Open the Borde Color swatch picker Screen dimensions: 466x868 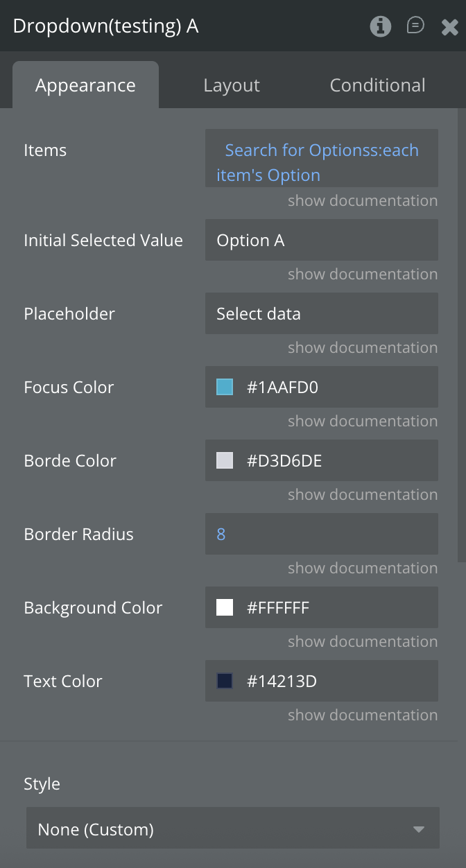tap(225, 460)
